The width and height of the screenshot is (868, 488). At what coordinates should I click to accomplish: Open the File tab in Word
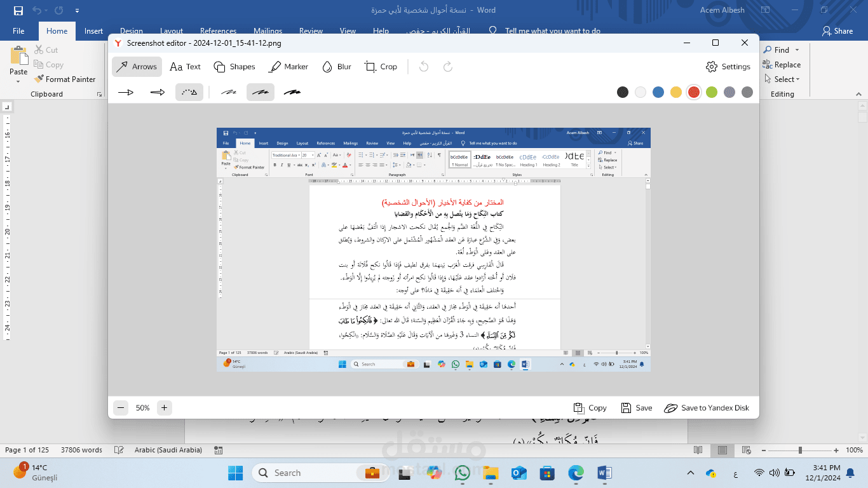pyautogui.click(x=18, y=31)
